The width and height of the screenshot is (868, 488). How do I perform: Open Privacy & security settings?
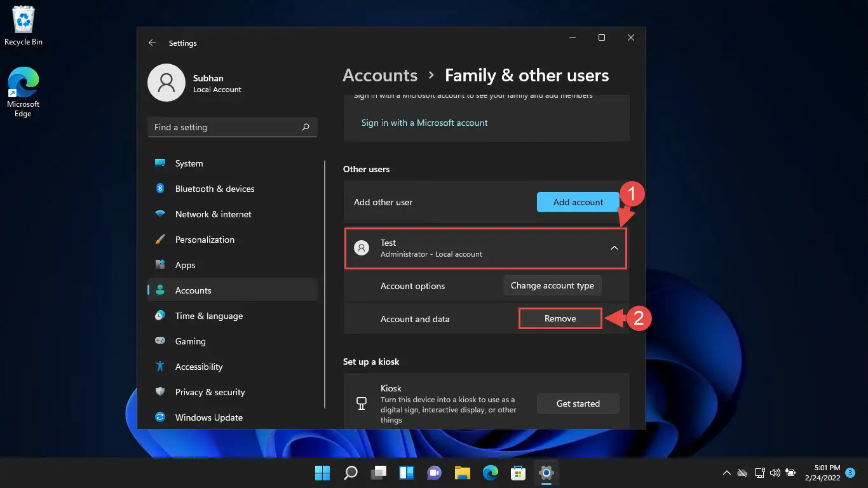coord(233,392)
